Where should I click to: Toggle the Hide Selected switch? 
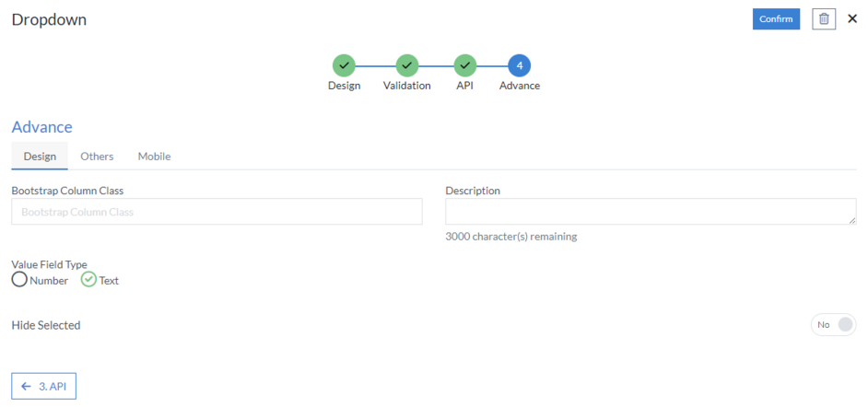click(x=833, y=325)
